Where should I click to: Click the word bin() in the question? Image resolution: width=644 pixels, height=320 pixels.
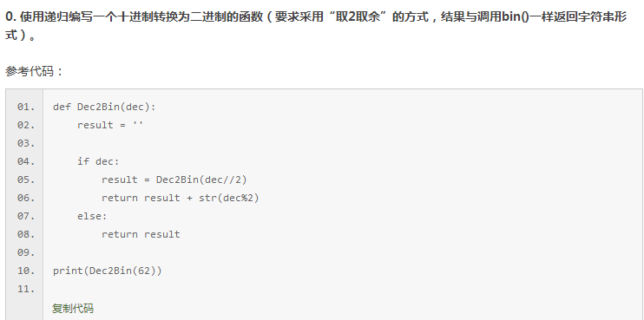[x=516, y=18]
